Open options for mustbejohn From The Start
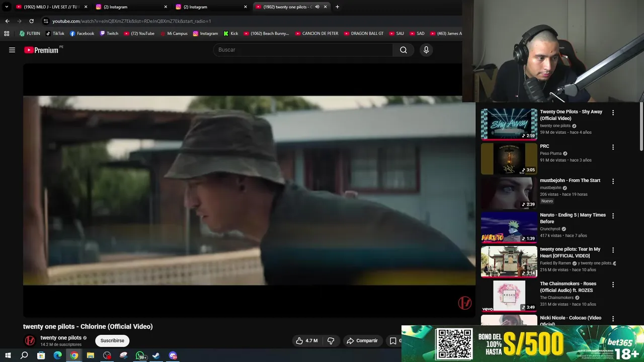The height and width of the screenshot is (362, 644). (613, 181)
